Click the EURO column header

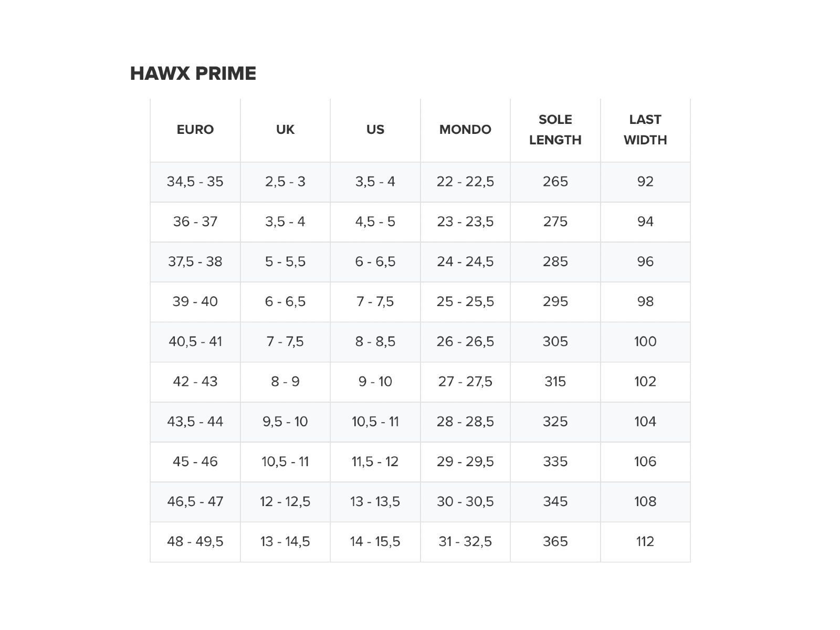coord(195,130)
